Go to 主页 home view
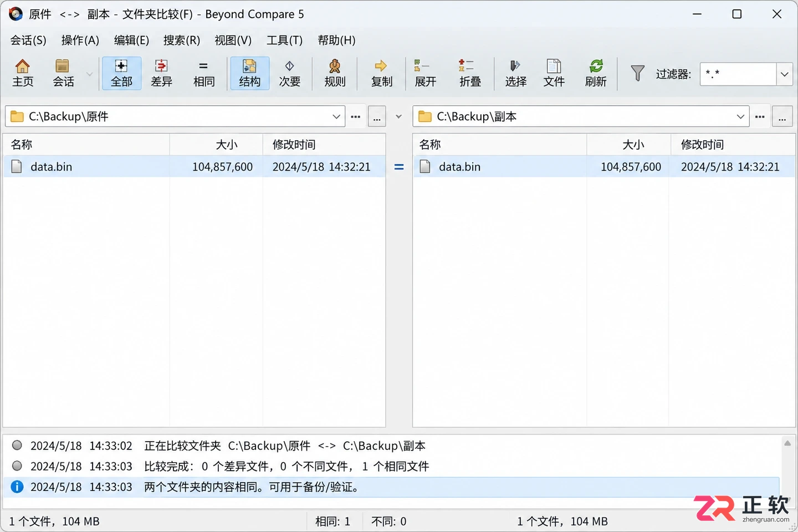798x532 pixels. (23, 73)
